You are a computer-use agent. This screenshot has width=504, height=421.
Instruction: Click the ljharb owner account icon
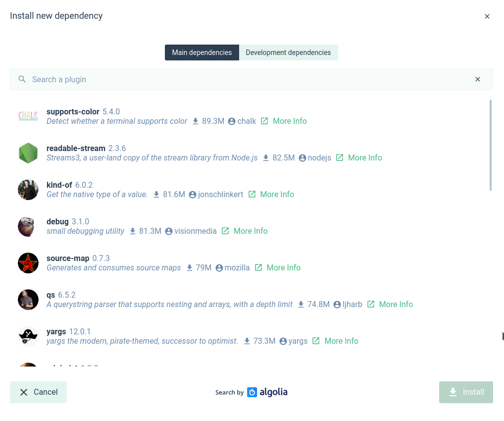click(337, 305)
